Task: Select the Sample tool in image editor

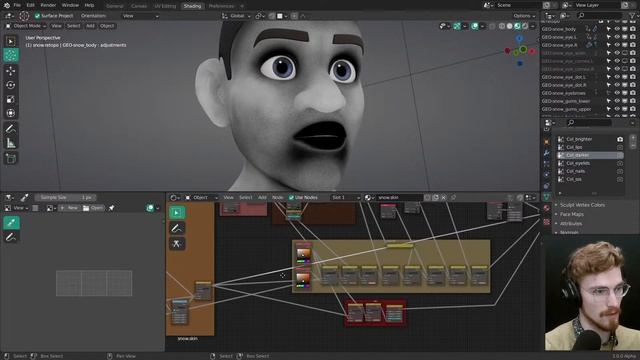Action: coord(11,222)
